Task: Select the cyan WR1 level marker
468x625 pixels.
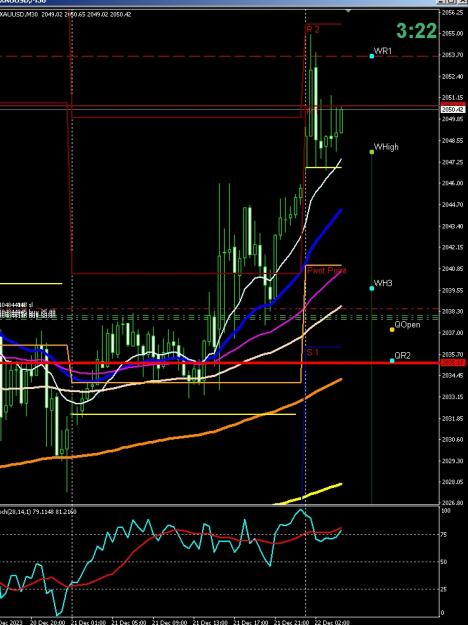Action: (372, 56)
